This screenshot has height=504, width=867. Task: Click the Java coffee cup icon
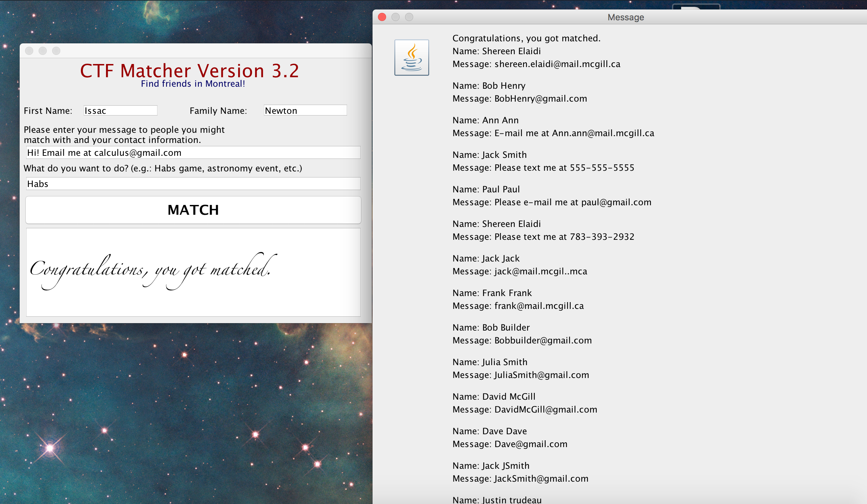point(411,58)
